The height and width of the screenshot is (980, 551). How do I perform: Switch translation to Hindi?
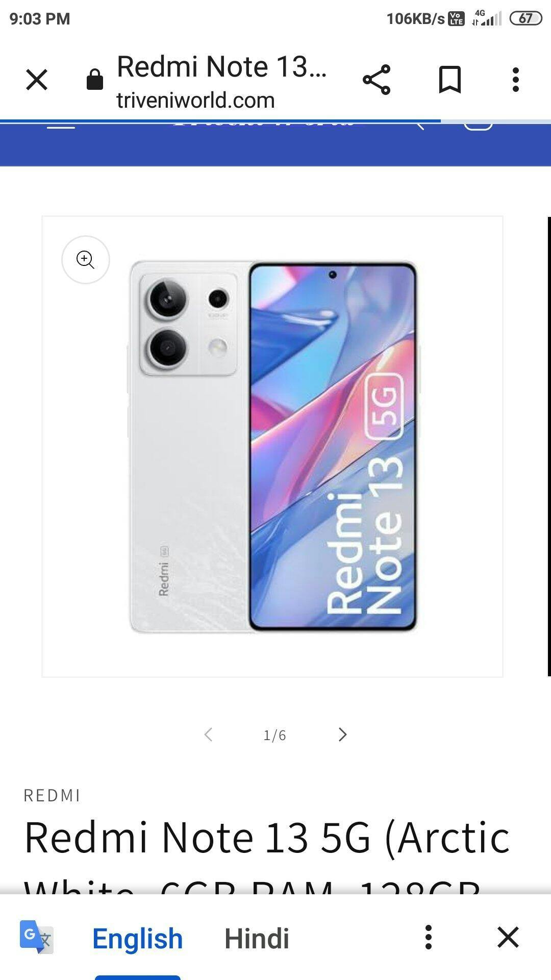click(x=257, y=938)
